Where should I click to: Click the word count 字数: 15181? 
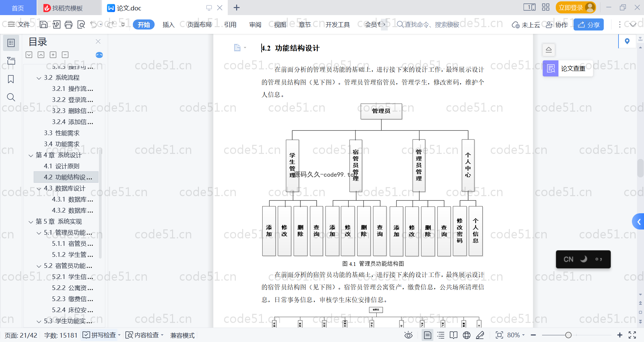click(x=61, y=335)
